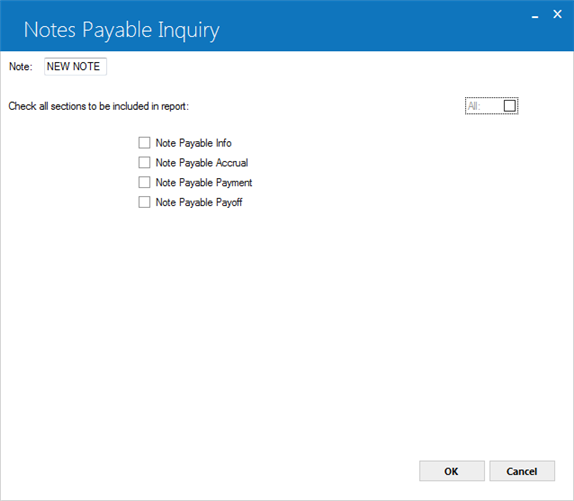Viewport: 574px width, 501px height.
Task: Check the Note Payable Payment box
Action: click(x=144, y=182)
